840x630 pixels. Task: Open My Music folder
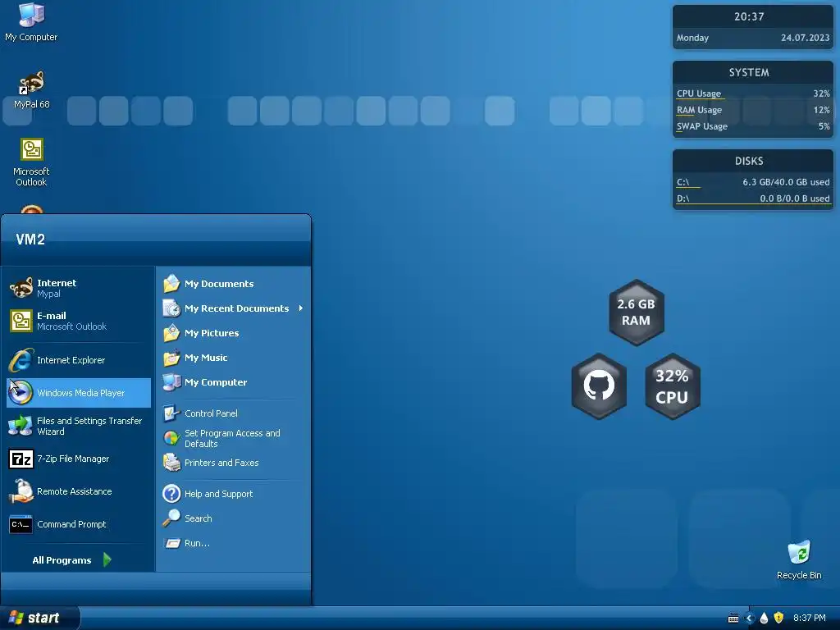[233, 358]
